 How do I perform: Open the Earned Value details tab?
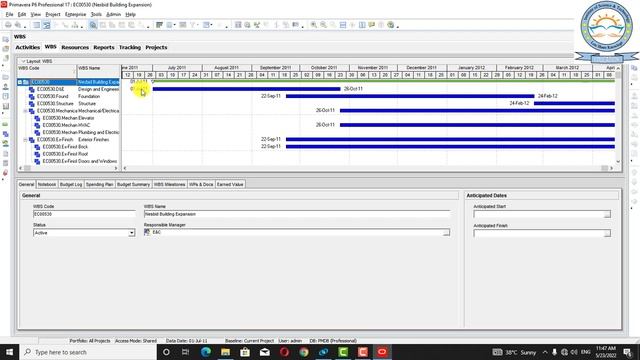tap(230, 184)
